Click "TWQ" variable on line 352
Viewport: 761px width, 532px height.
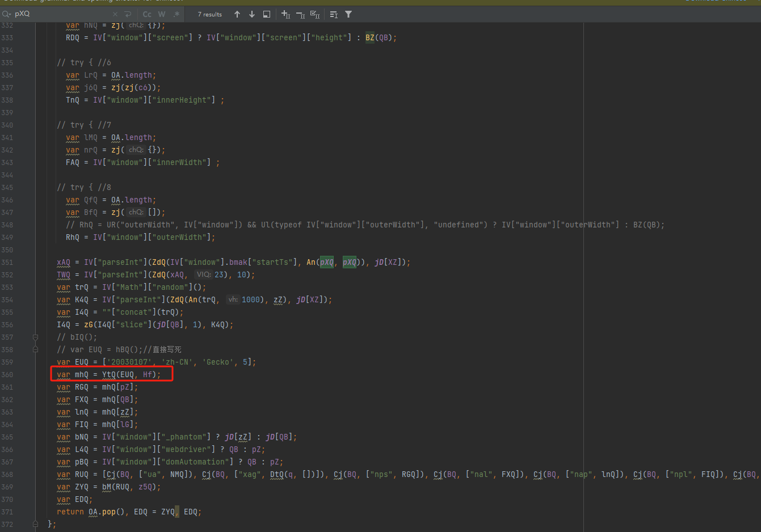[x=64, y=275]
